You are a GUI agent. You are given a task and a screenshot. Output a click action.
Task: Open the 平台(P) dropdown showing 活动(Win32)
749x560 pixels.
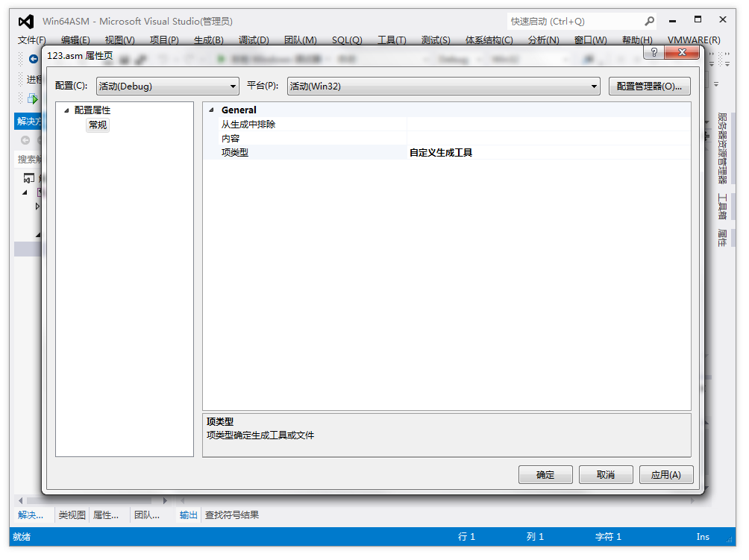[443, 86]
